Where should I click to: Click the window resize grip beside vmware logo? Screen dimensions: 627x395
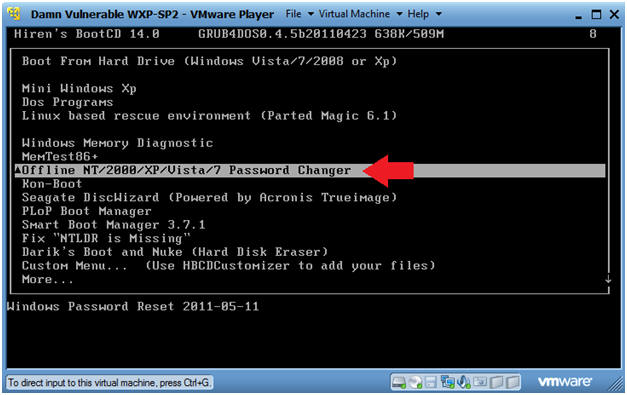click(615, 385)
